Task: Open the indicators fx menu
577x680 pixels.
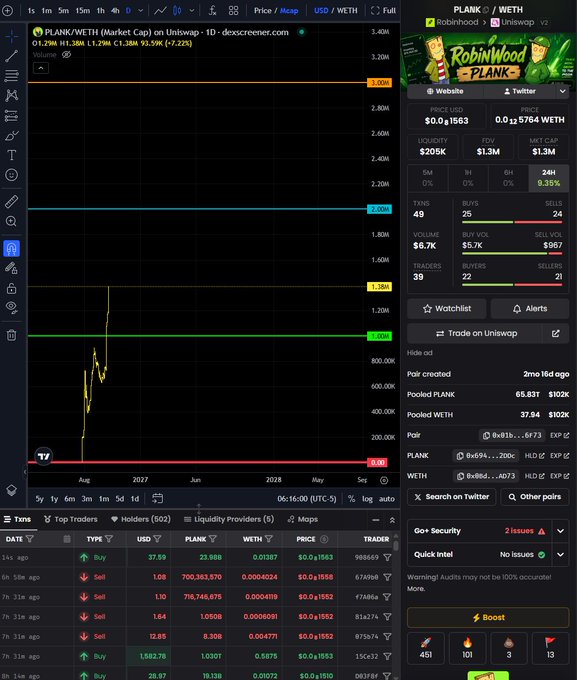Action: pyautogui.click(x=213, y=10)
